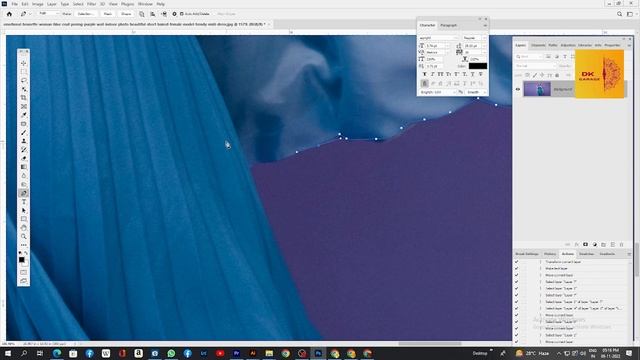Click the Selection... button

[85, 14]
